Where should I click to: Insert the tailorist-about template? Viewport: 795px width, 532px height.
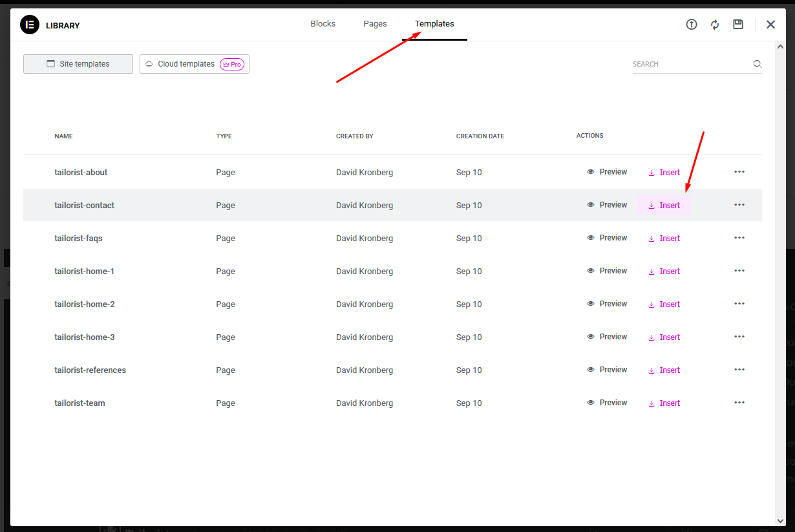664,173
